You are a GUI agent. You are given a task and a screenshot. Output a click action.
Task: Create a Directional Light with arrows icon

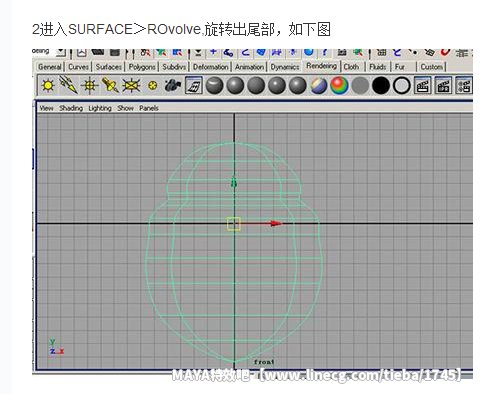point(68,85)
